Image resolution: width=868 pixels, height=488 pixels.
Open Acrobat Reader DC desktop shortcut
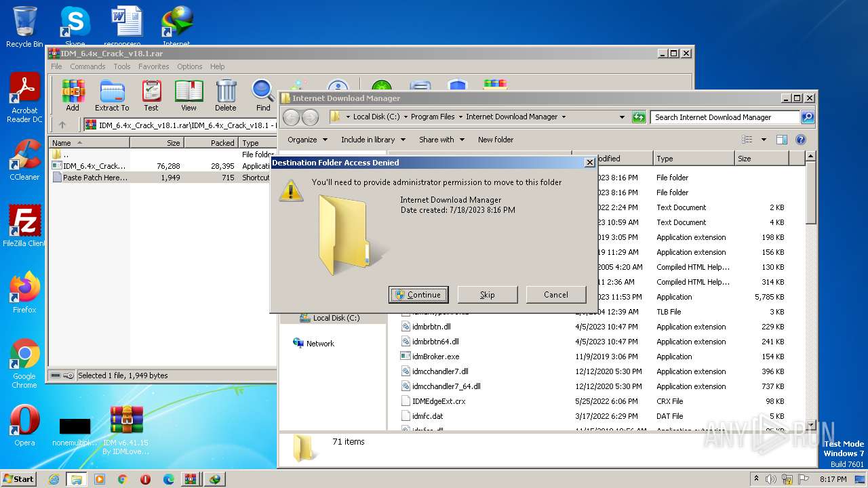(x=24, y=98)
